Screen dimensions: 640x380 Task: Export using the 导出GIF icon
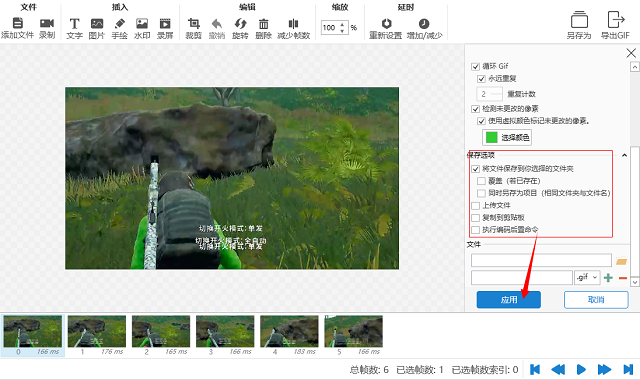click(616, 20)
